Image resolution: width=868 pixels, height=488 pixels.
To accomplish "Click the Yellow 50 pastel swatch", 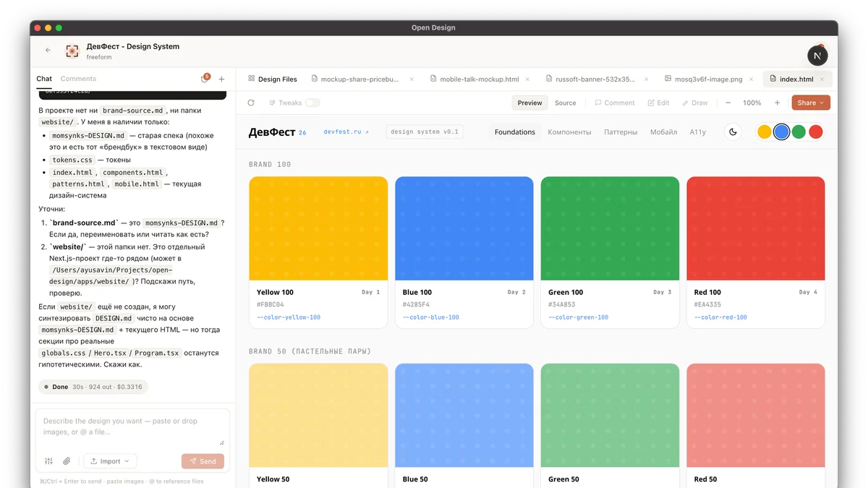I will pos(318,415).
